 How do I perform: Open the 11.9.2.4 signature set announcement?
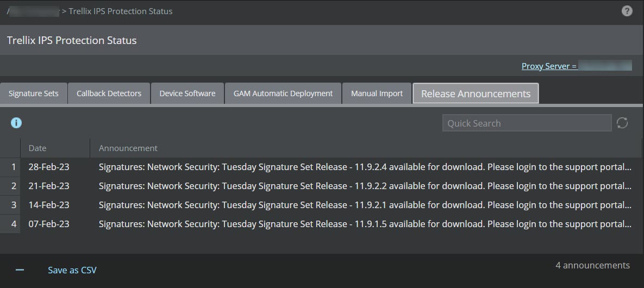point(365,167)
